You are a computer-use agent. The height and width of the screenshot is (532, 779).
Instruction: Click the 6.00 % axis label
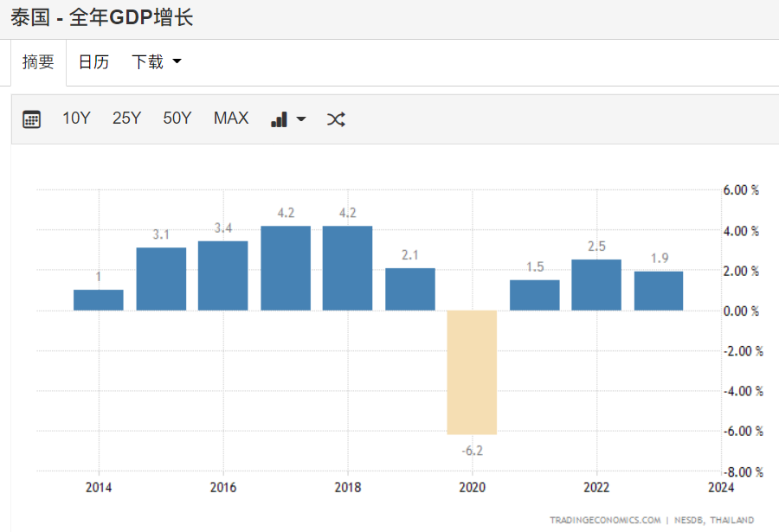741,190
